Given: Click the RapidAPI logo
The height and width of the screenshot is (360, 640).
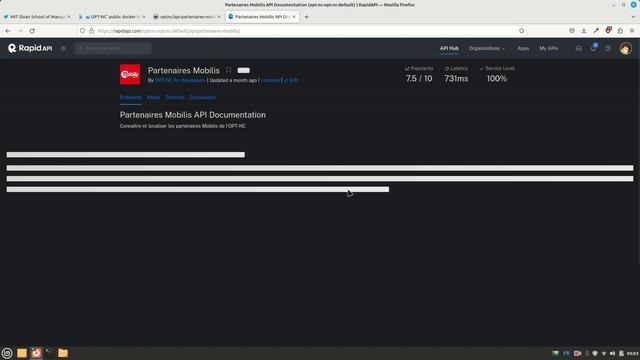Looking at the screenshot, I should click(x=30, y=48).
